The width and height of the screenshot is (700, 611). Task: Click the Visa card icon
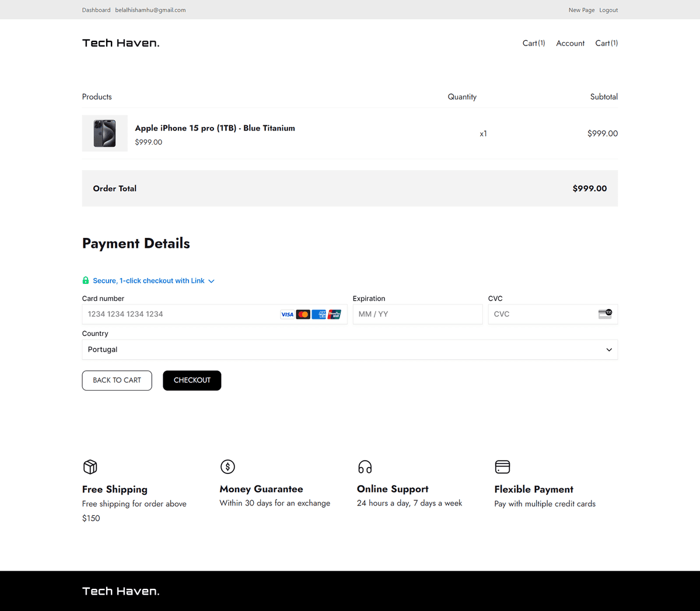[288, 314]
